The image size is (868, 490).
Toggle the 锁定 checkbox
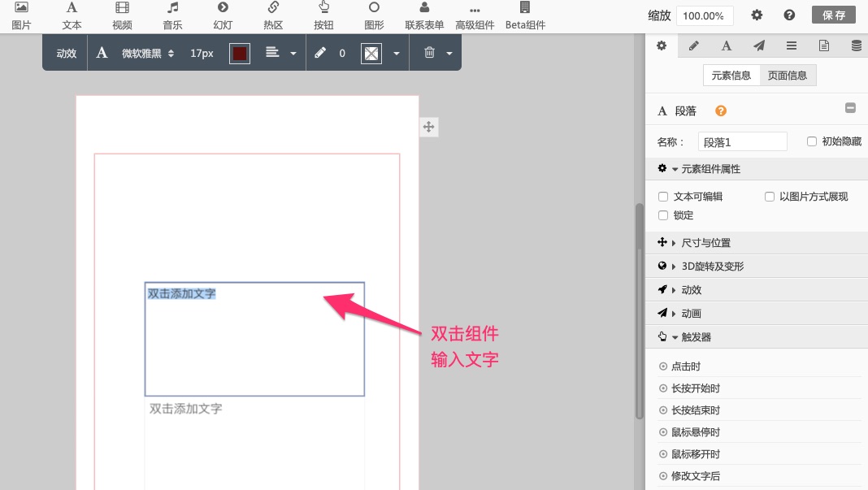pyautogui.click(x=663, y=215)
